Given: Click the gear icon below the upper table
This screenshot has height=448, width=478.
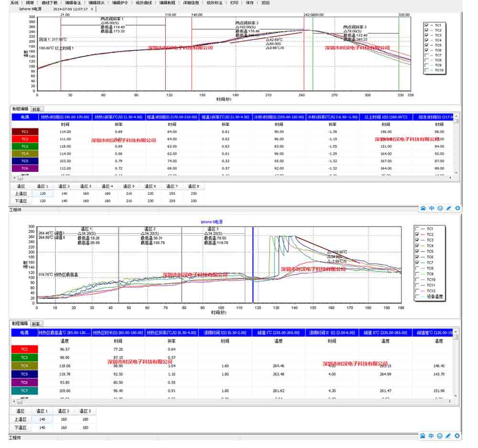Looking at the screenshot, I should click(457, 208).
